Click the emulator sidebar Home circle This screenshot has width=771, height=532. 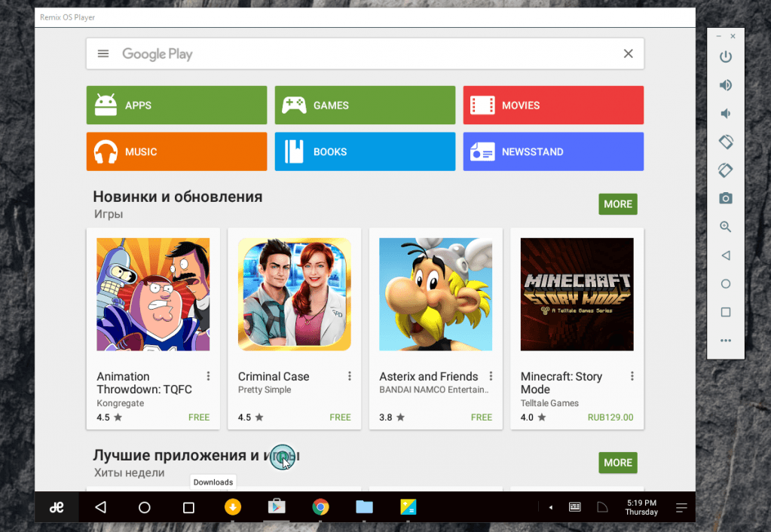(x=725, y=283)
